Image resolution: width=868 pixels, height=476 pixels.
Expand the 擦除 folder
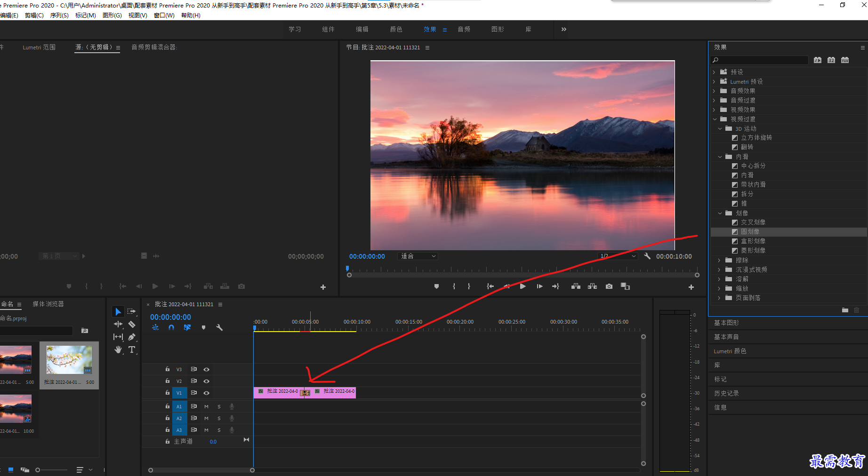point(719,260)
